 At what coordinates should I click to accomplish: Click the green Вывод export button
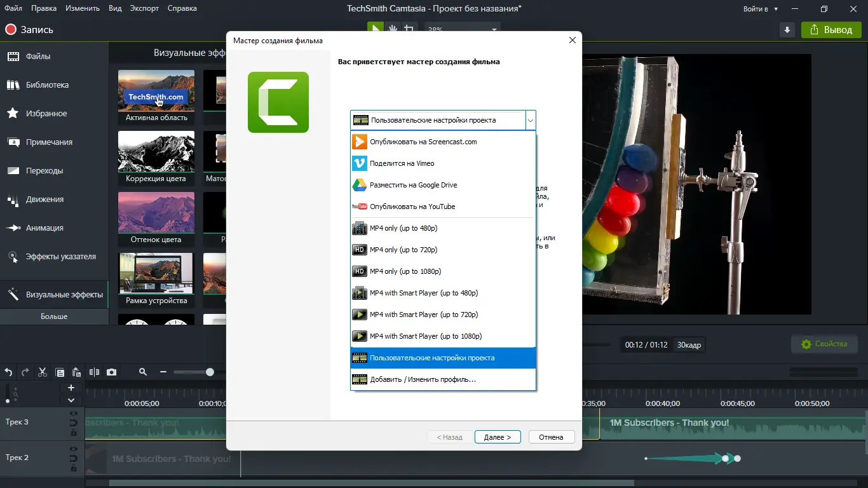(831, 30)
